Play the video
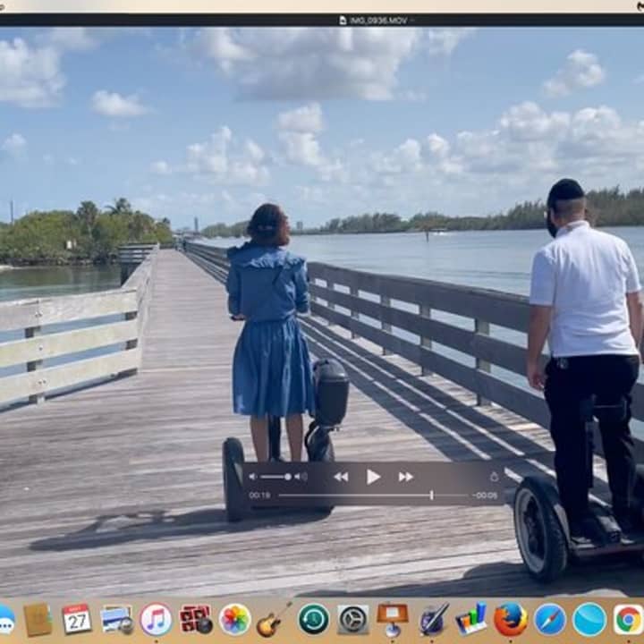Image resolution: width=644 pixels, height=644 pixels. [373, 477]
